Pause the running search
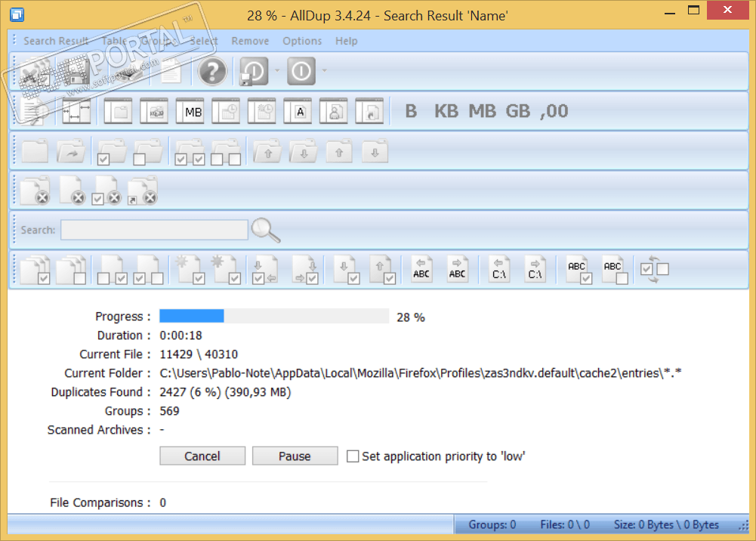The image size is (756, 541). pyautogui.click(x=295, y=456)
